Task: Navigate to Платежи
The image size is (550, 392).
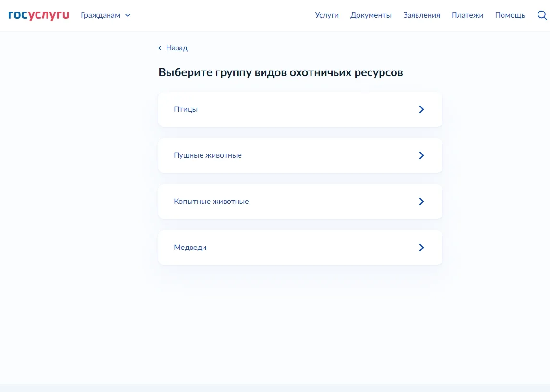Action: 467,15
